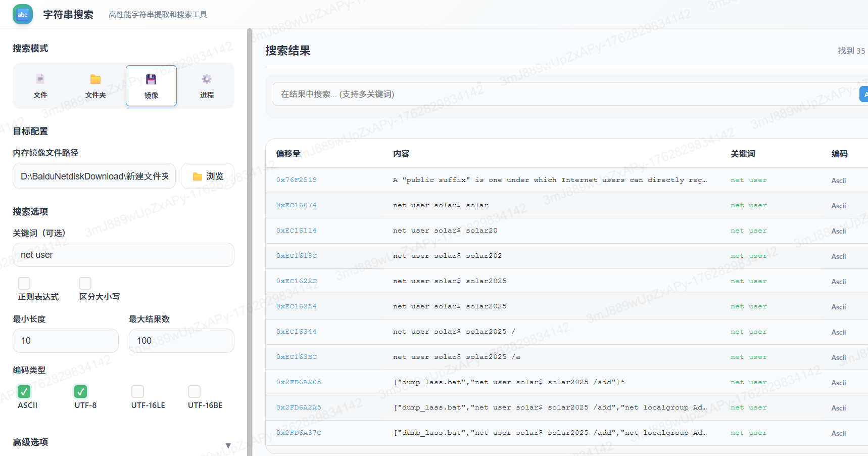Click the content 'net user solar$ solar202'
Image resolution: width=868 pixels, height=456 pixels.
(x=448, y=256)
